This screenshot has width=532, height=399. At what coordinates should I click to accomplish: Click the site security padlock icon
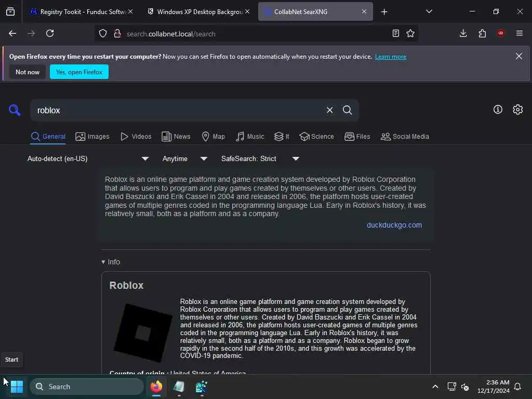(x=117, y=33)
